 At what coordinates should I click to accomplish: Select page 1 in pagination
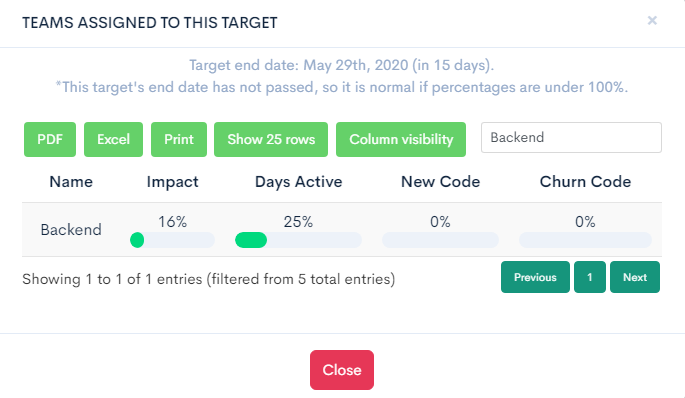(590, 277)
